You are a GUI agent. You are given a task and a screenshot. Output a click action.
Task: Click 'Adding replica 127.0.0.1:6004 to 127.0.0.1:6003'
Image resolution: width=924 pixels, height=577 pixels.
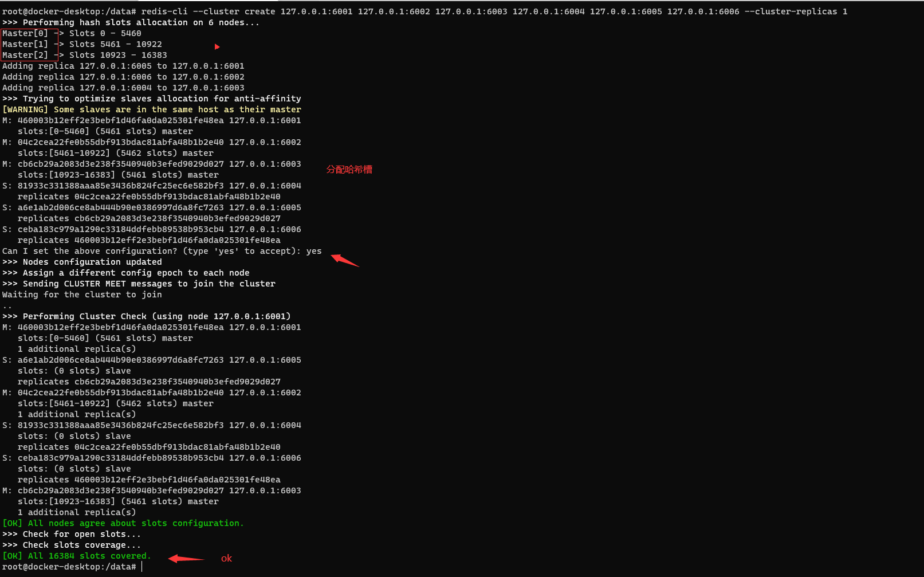click(123, 88)
